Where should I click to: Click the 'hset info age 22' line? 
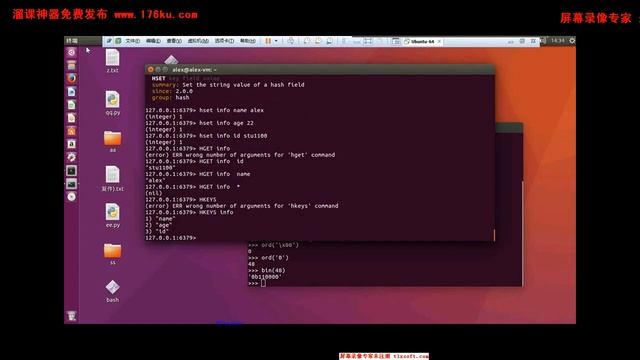[x=200, y=123]
